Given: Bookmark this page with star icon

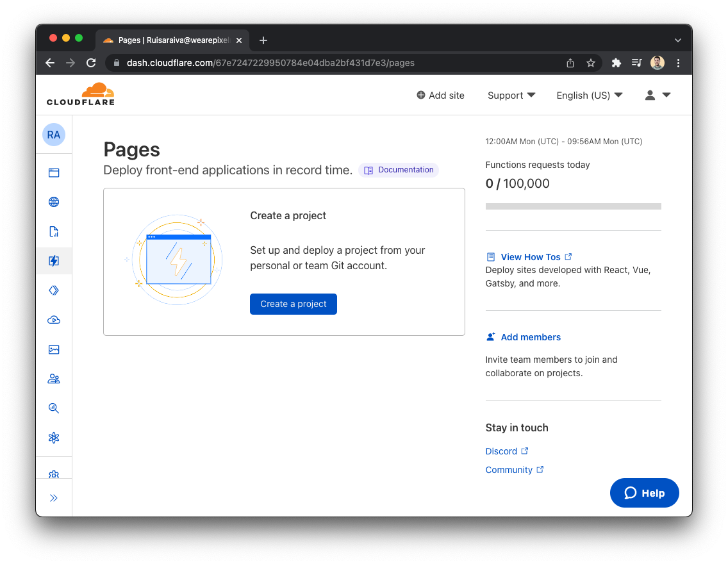Looking at the screenshot, I should tap(591, 63).
